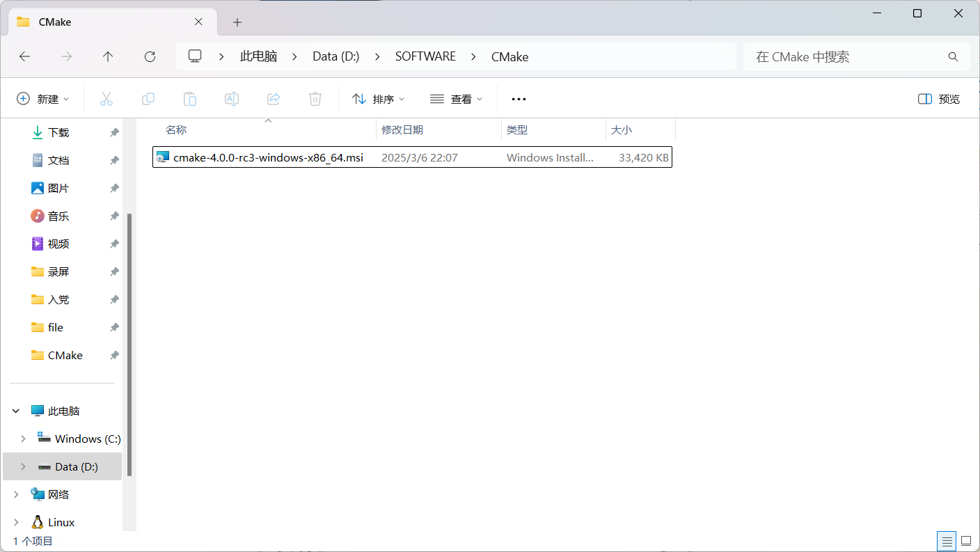Click Data (D:) in the address bar
This screenshot has height=552, width=980.
[336, 57]
